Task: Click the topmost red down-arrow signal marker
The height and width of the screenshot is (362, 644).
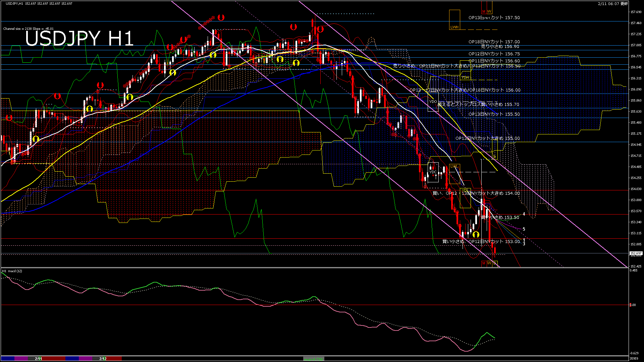Action: (x=221, y=17)
